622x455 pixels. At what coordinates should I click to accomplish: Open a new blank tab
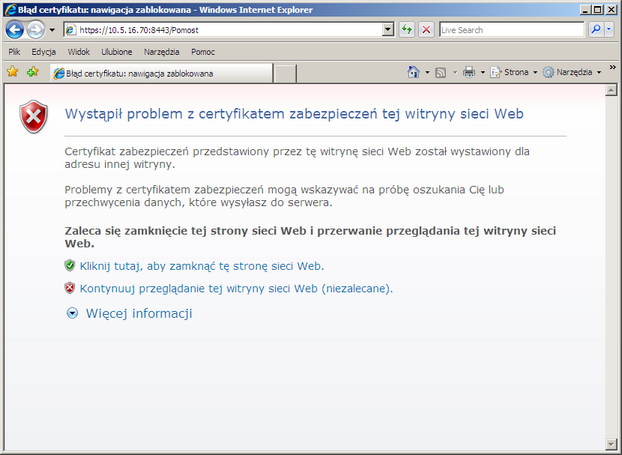pyautogui.click(x=285, y=74)
